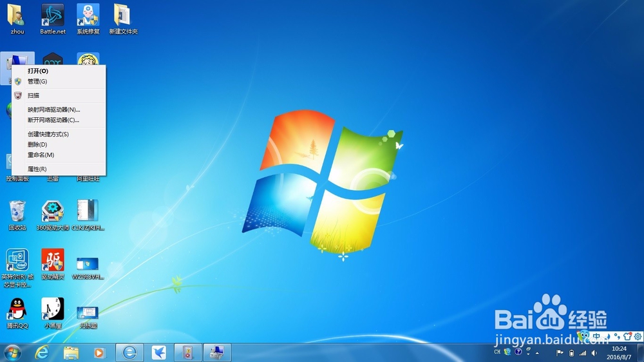This screenshot has width=644, height=362.
Task: Open 属性(R) properties from context menu
Action: pos(59,169)
